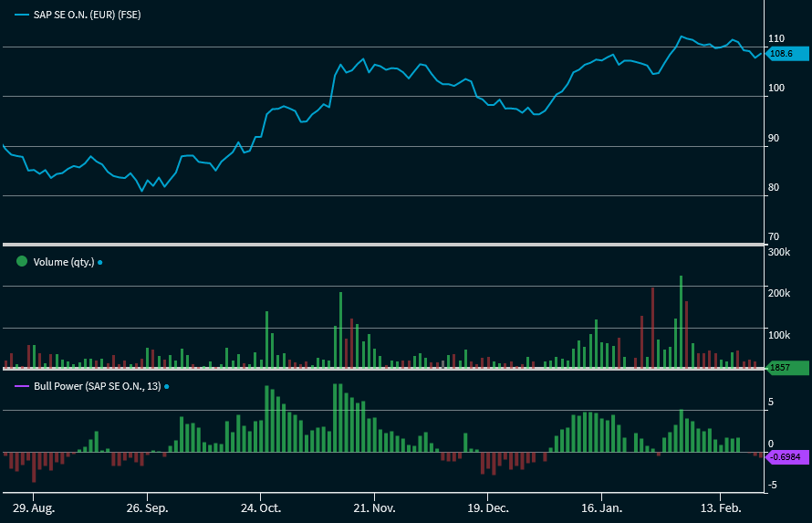Click the thick divider below price chart
812x523 pixels.
pyautogui.click(x=381, y=245)
